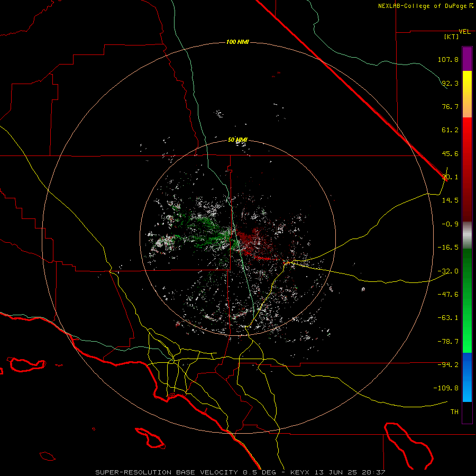Click the -32.0 value on the velocity scale
The width and height of the screenshot is (476, 476).
coord(448,271)
